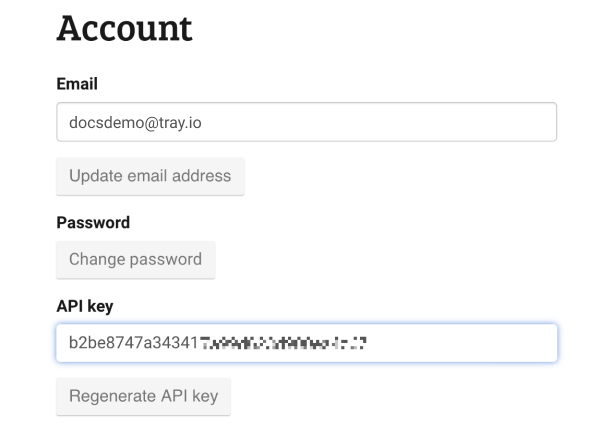This screenshot has width=600, height=430.
Task: Click the blurred portion of the API key
Action: click(284, 343)
